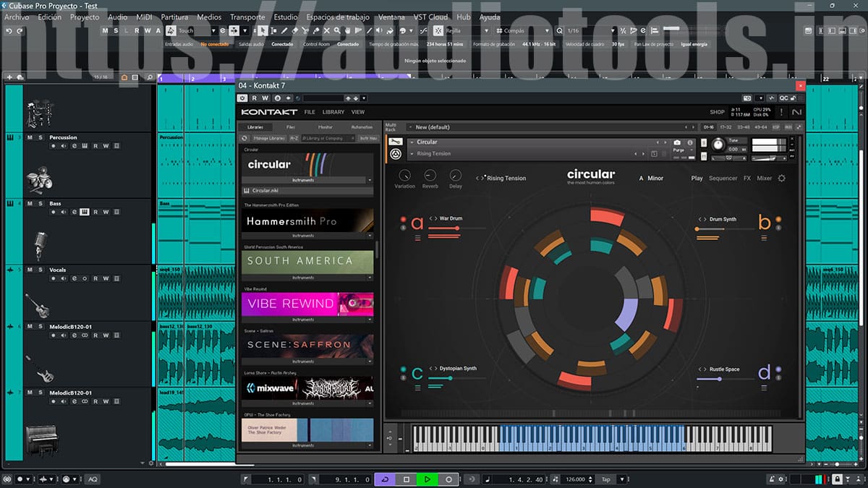Refresh the Kontakt libraries list
The height and width of the screenshot is (488, 868).
click(244, 138)
